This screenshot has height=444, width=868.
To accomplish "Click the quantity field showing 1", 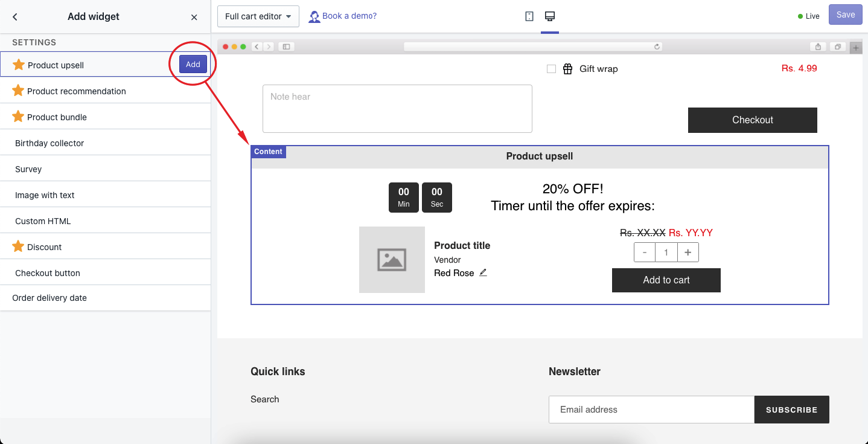I will coord(666,253).
